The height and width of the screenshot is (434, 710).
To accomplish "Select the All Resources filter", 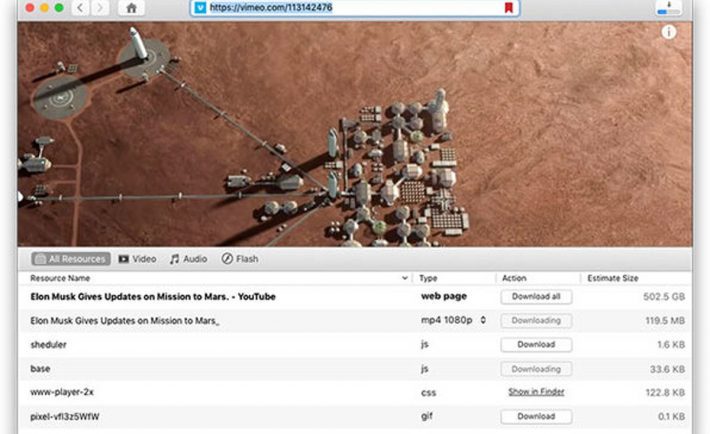I will [70, 259].
